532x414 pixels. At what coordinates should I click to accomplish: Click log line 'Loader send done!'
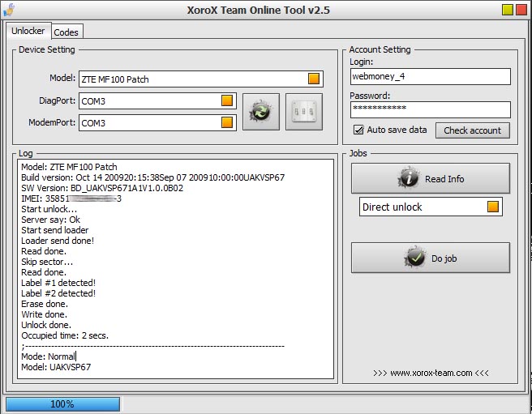pos(58,241)
